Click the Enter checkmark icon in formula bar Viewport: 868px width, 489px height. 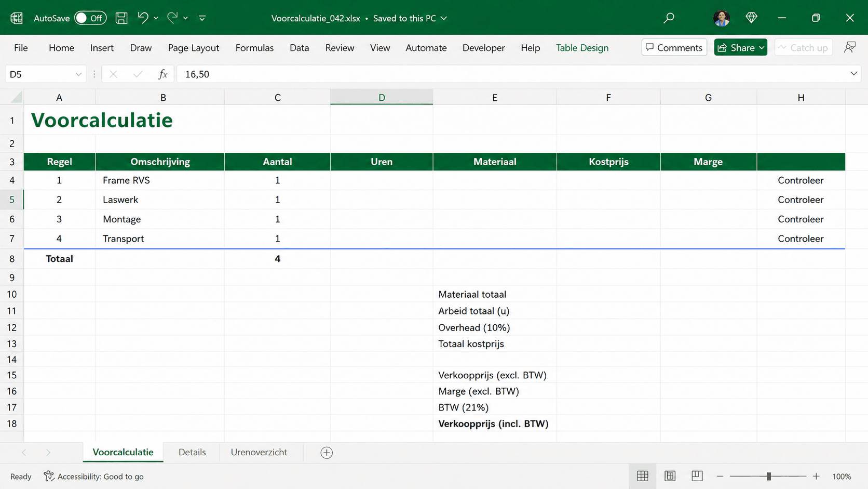pos(138,74)
